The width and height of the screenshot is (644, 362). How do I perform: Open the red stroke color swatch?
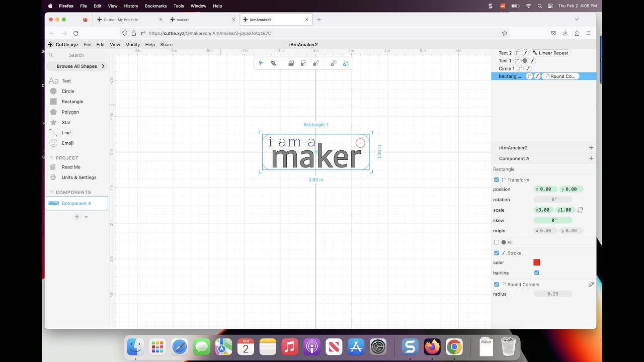pyautogui.click(x=537, y=262)
